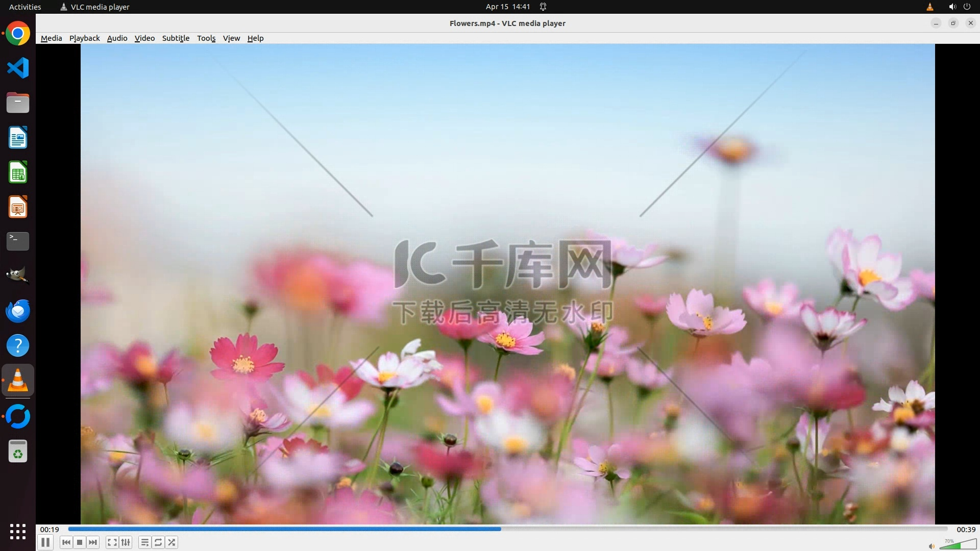Open the Media menu
Viewport: 980px width, 551px height.
[51, 38]
